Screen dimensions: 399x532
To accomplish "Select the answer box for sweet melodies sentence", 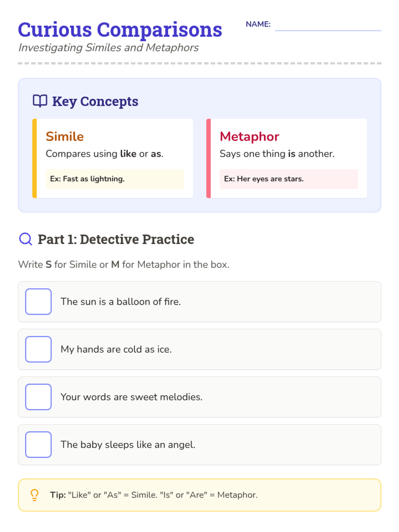I will coord(38,397).
